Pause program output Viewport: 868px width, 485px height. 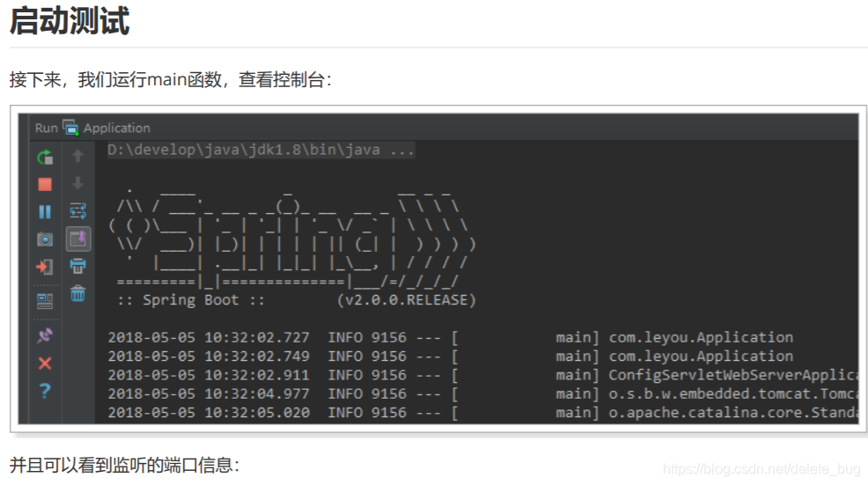click(x=45, y=212)
